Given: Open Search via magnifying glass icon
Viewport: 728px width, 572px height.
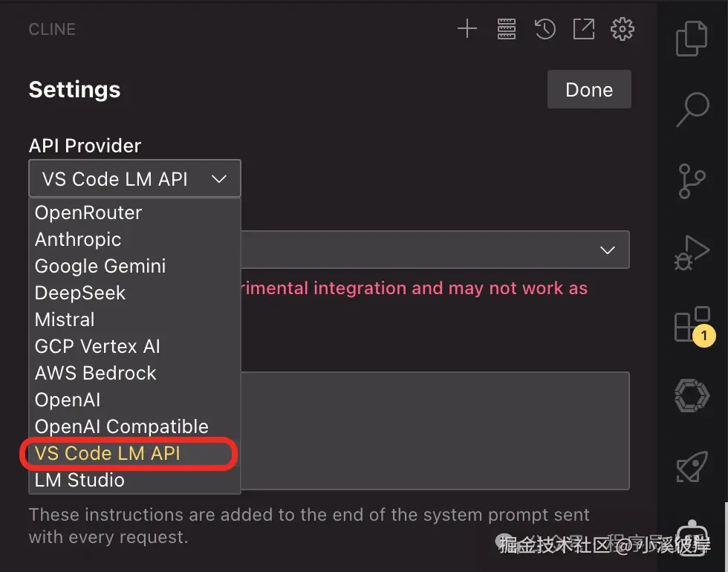Looking at the screenshot, I should click(692, 110).
